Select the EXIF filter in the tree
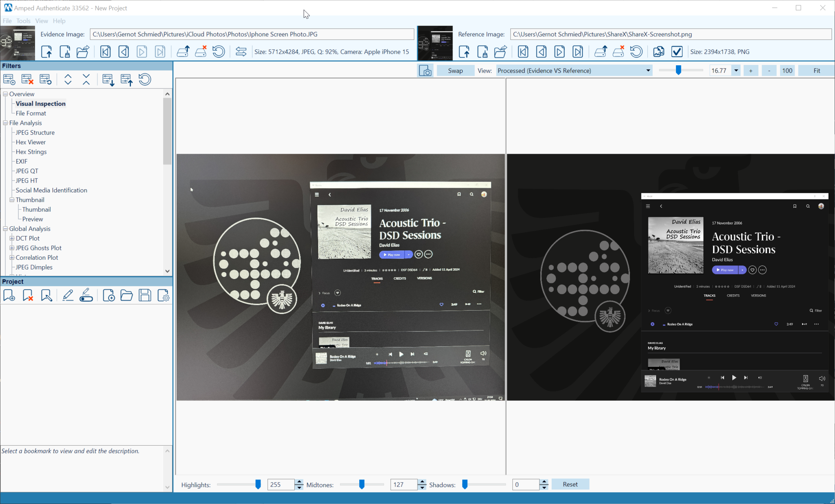The image size is (835, 504). (22, 161)
